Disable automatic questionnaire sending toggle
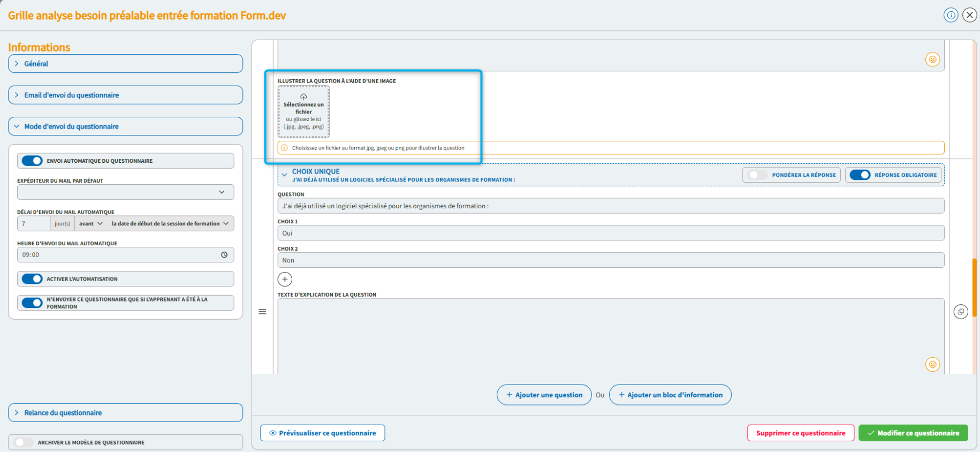 [32, 161]
